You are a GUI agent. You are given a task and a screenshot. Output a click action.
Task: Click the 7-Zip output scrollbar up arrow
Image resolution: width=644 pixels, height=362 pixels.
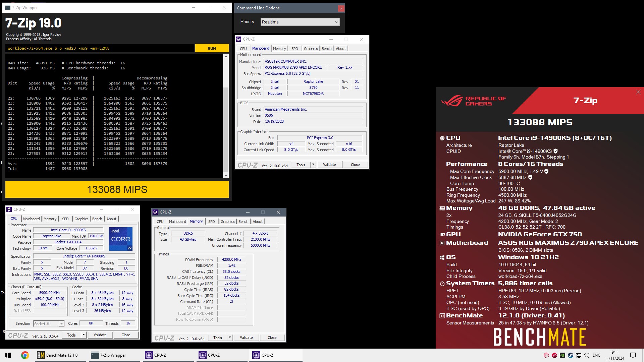tap(226, 57)
